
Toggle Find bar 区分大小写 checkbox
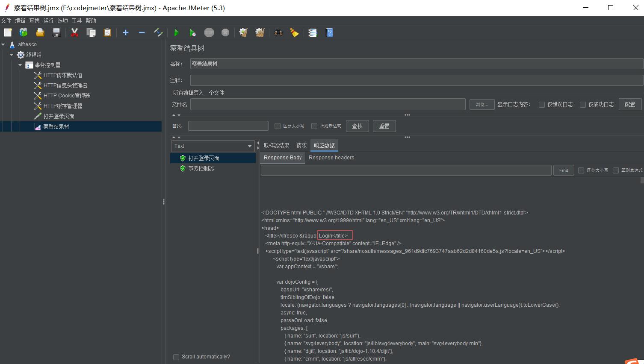coord(581,170)
